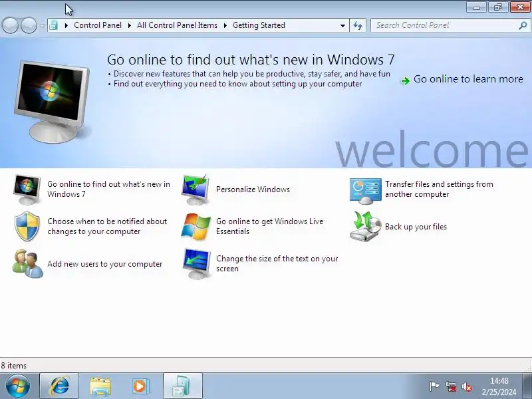This screenshot has width=532, height=399.
Task: Click the Windows Live Essentials flag icon
Action: pos(196,227)
